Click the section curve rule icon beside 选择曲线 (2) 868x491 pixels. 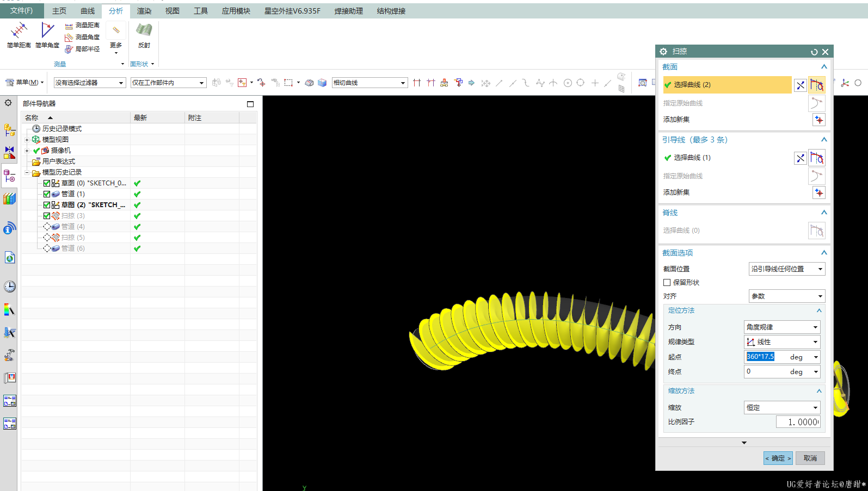click(x=800, y=85)
